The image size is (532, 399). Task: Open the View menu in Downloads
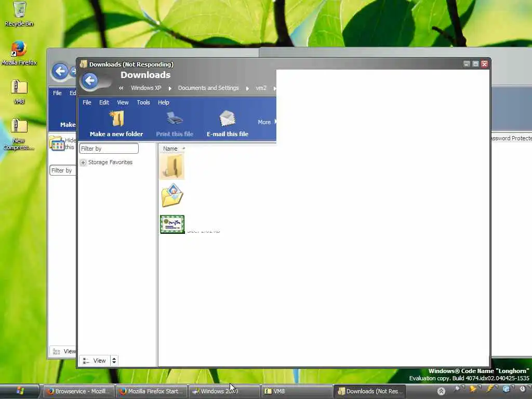[x=123, y=102]
